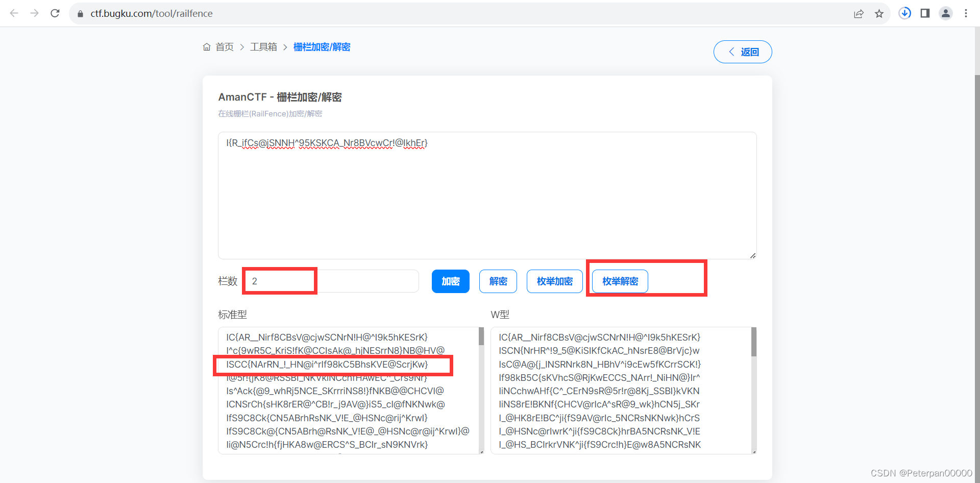The width and height of the screenshot is (980, 483).
Task: Open the browser downloads icon
Action: click(x=905, y=13)
